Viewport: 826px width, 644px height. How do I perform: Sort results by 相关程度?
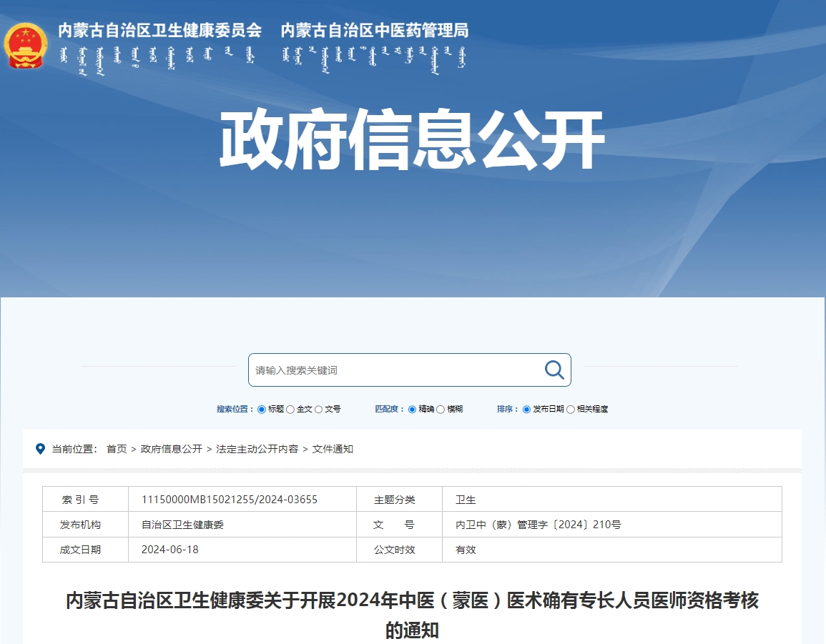click(571, 410)
